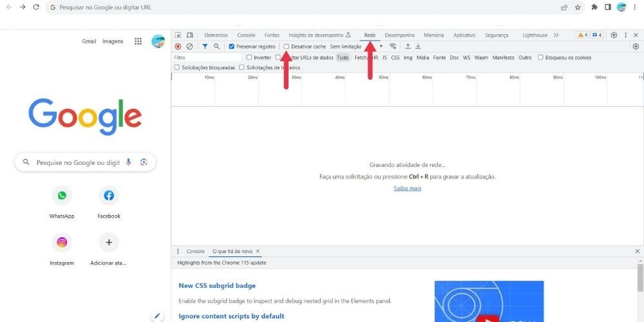
Task: Toggle the device toolbar icon
Action: pyautogui.click(x=190, y=35)
